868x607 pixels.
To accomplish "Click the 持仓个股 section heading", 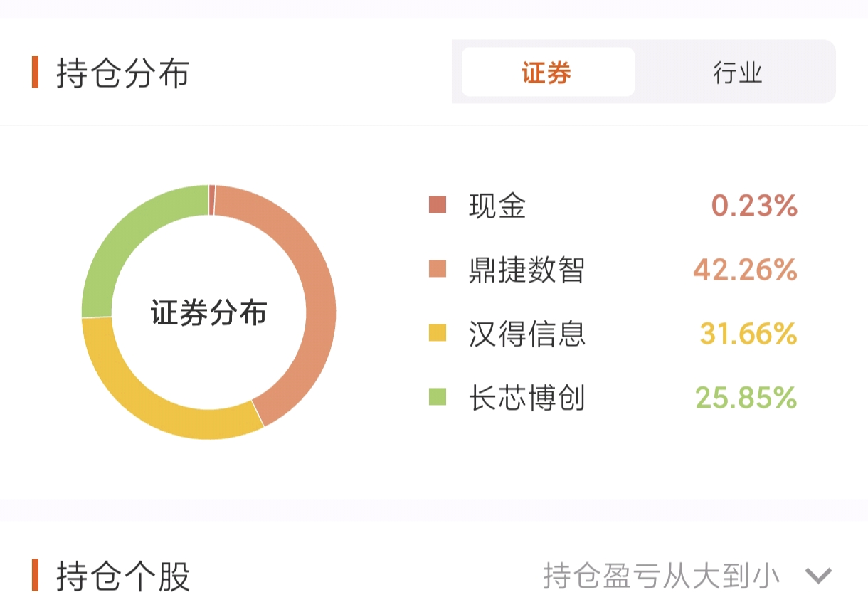I will [x=122, y=576].
